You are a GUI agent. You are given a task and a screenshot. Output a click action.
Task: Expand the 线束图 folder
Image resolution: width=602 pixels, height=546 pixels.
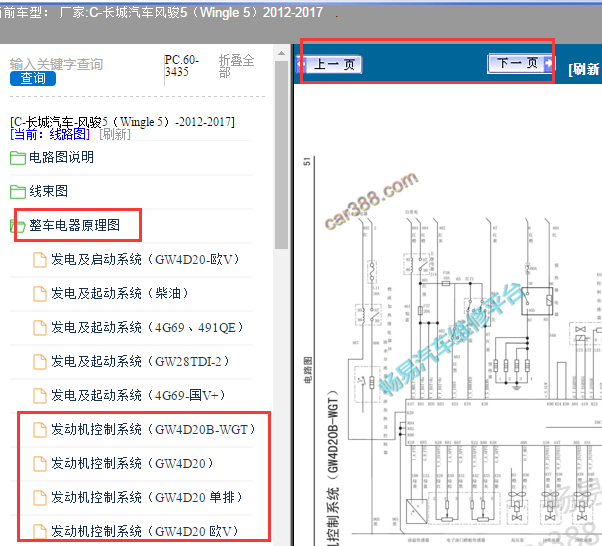(48, 191)
